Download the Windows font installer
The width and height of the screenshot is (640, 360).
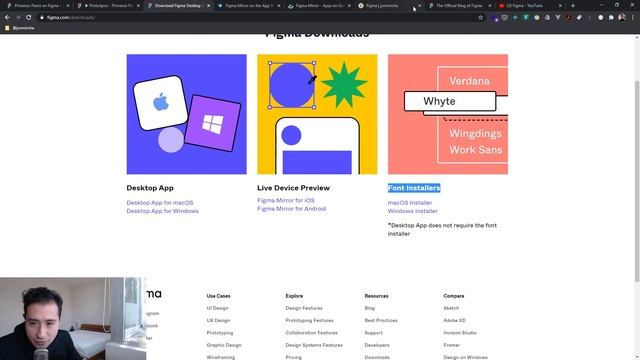click(x=413, y=211)
